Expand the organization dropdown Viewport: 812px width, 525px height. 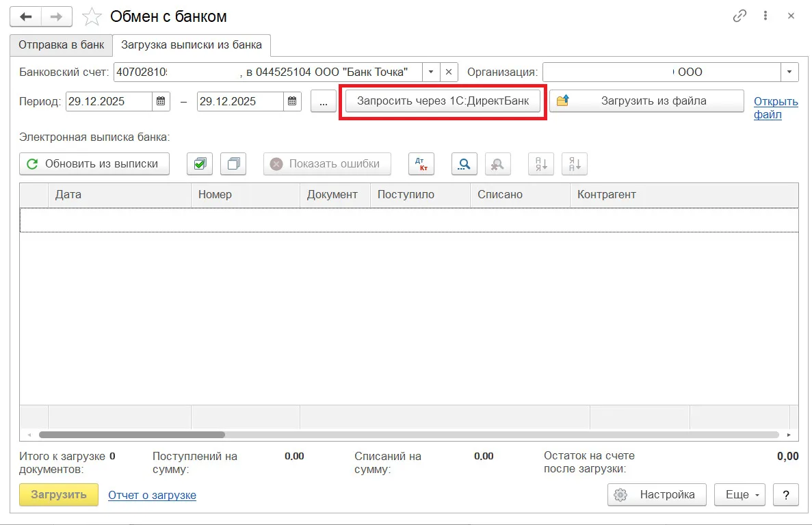click(789, 72)
